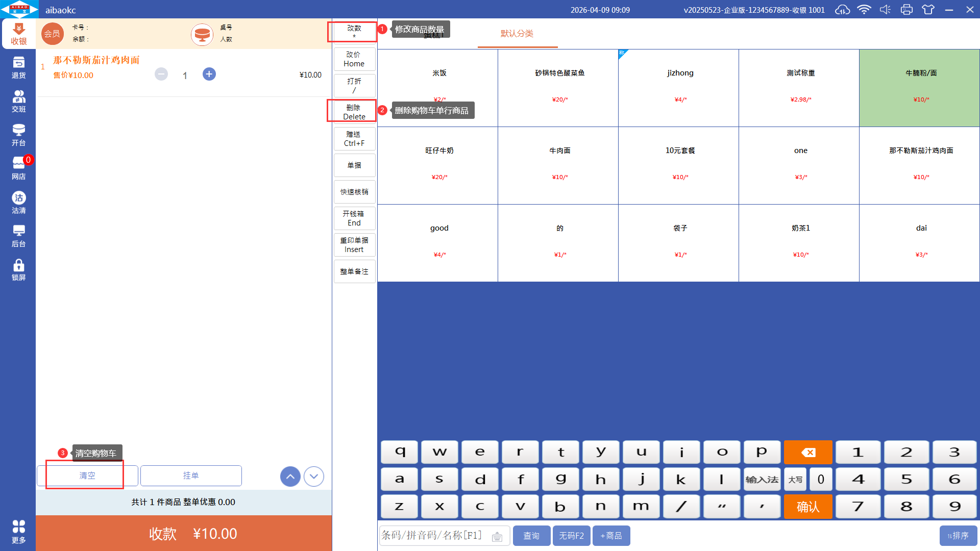The height and width of the screenshot is (551, 980).
Task: Decrease item quantity with minus button
Action: 161,74
